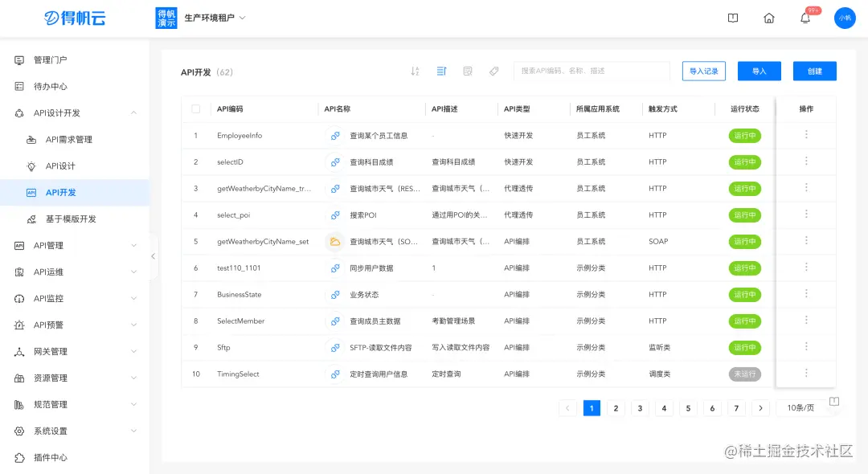
Task: Open the notifications bell with 99+ badge
Action: (x=805, y=17)
